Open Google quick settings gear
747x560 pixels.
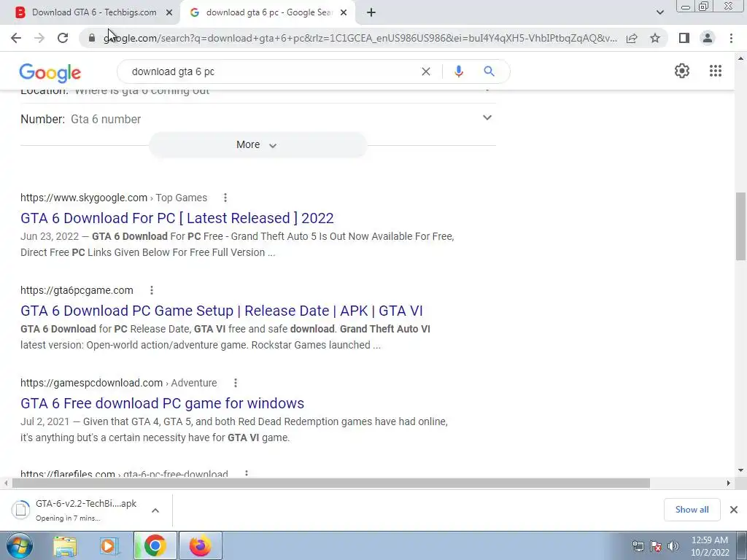(682, 71)
